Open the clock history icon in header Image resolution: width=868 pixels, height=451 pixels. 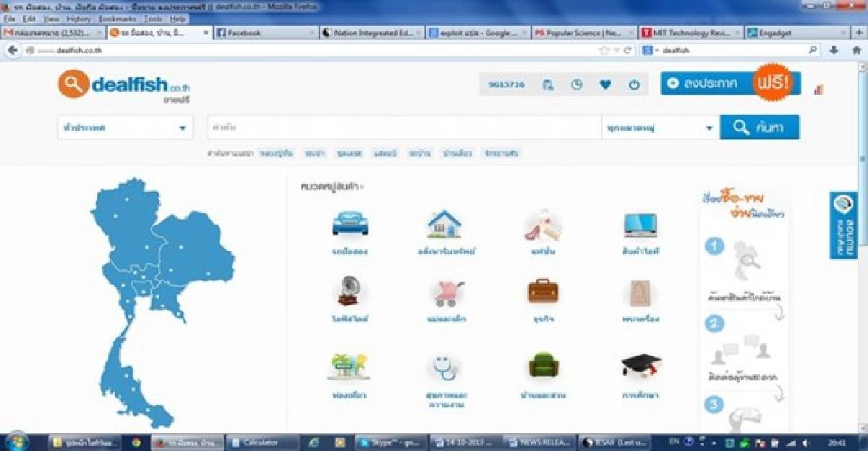(x=576, y=85)
